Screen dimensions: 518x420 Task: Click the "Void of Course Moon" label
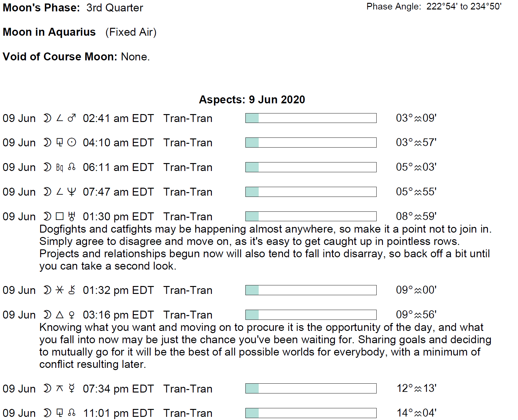point(60,57)
